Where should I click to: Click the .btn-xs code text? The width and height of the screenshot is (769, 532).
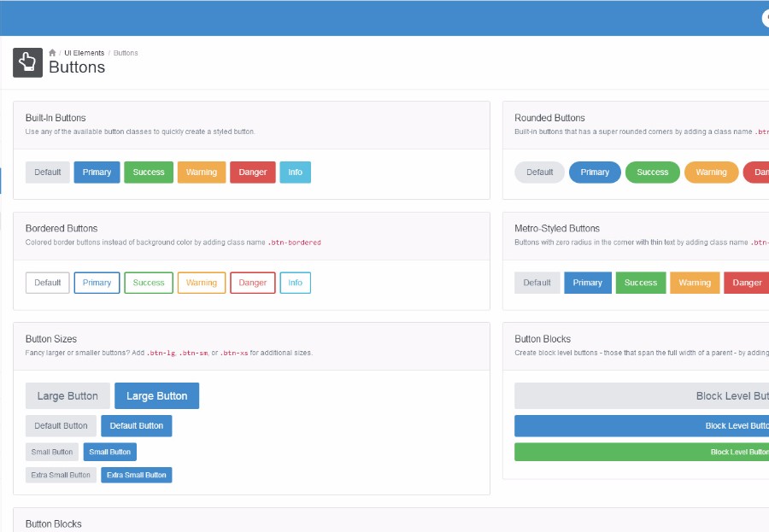pyautogui.click(x=234, y=353)
